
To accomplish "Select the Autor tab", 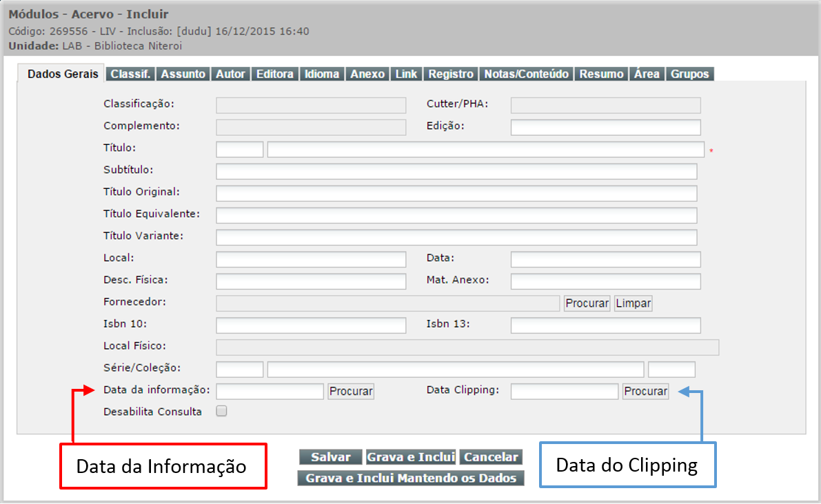I will pyautogui.click(x=230, y=74).
